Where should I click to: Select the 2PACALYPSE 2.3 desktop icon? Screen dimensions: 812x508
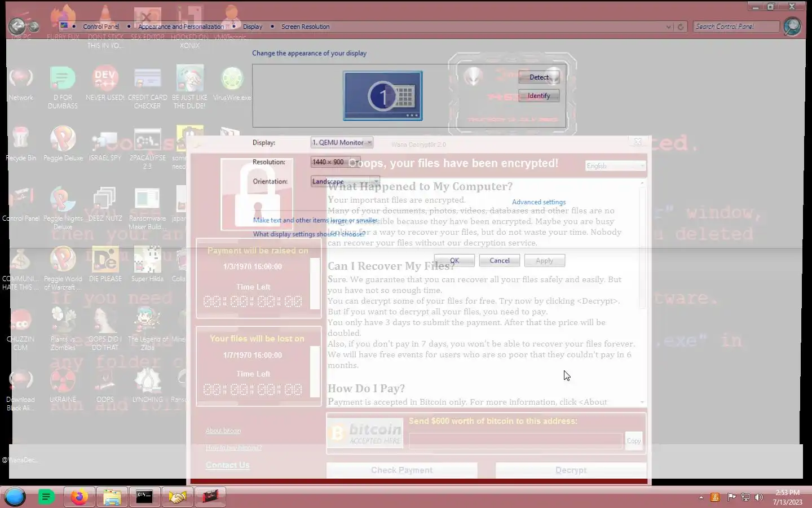147,148
